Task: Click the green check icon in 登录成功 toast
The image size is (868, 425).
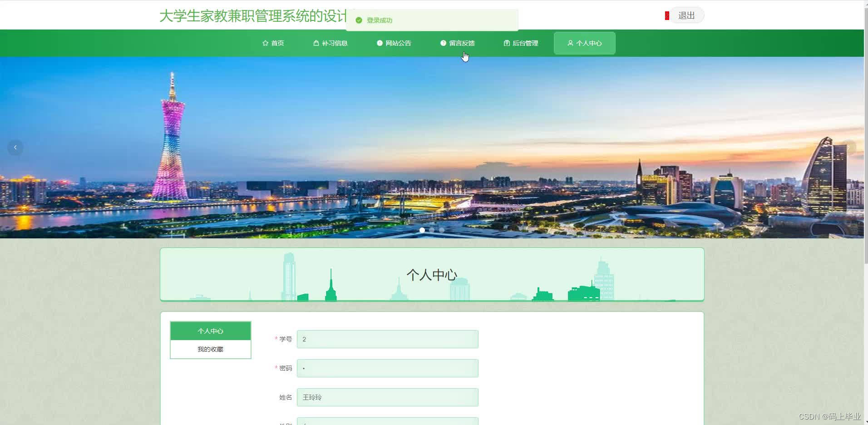Action: click(359, 20)
